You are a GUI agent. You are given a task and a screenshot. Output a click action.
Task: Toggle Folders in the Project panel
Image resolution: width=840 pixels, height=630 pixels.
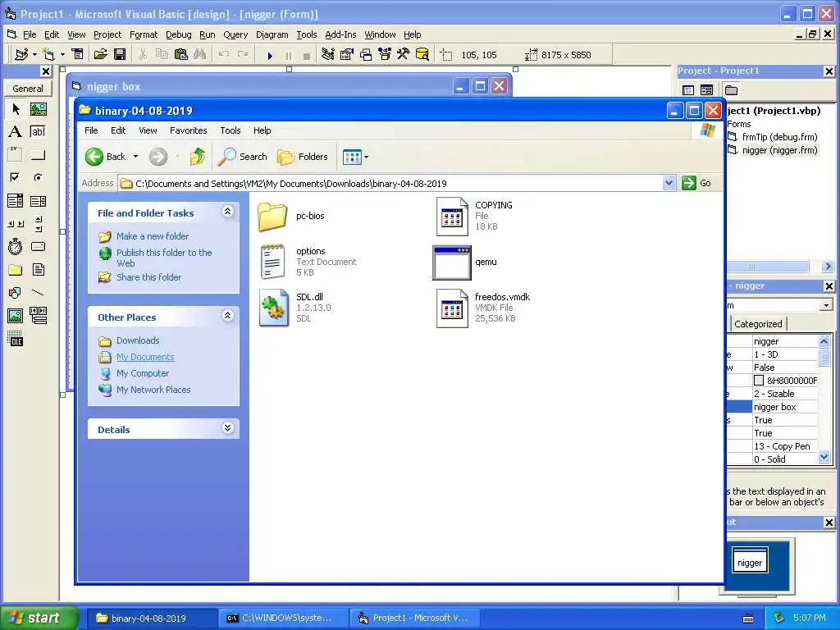(x=731, y=90)
